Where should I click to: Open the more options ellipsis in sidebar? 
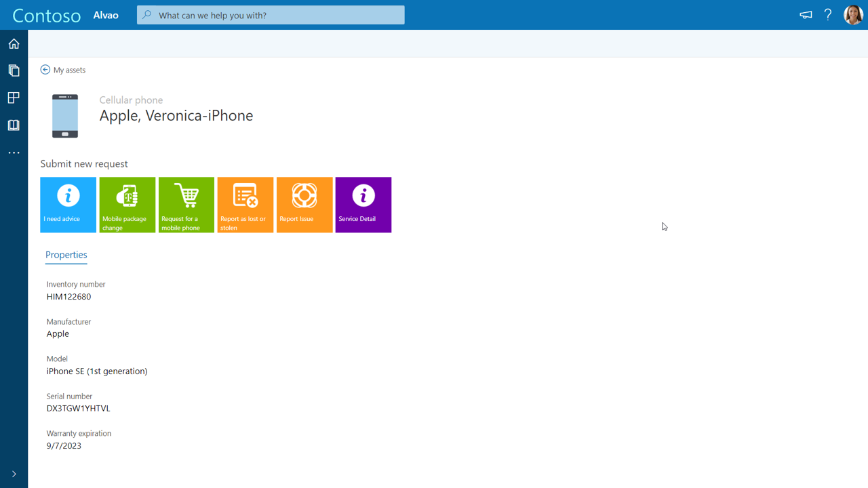tap(14, 152)
